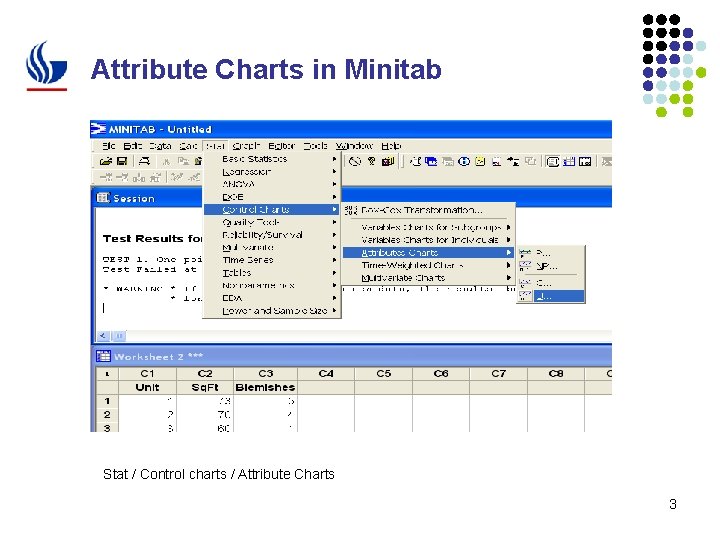Click the Box-Cox Transformation icon
This screenshot has height=540, width=720.
[x=351, y=210]
